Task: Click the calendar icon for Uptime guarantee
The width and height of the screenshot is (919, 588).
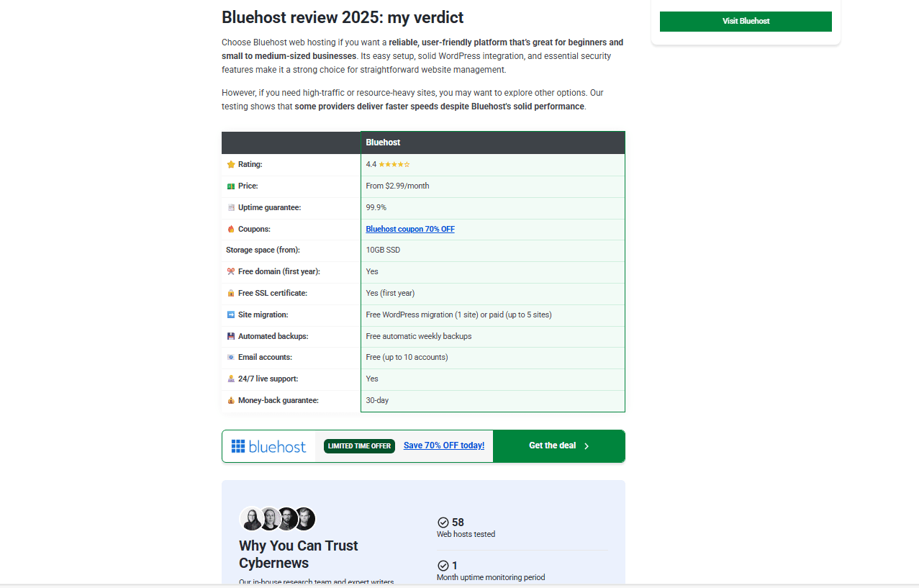Action: [230, 207]
